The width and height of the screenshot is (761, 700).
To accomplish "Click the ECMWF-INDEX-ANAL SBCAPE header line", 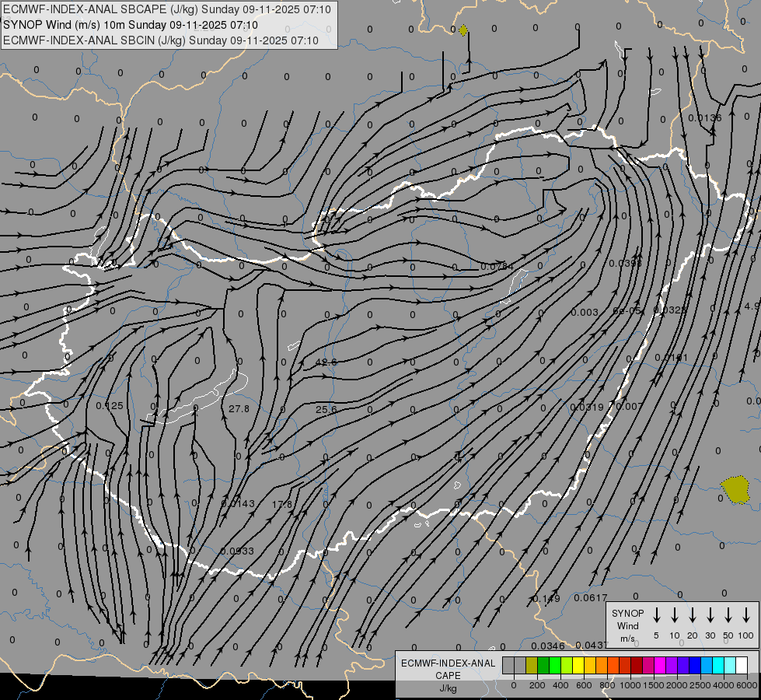I will (x=167, y=9).
